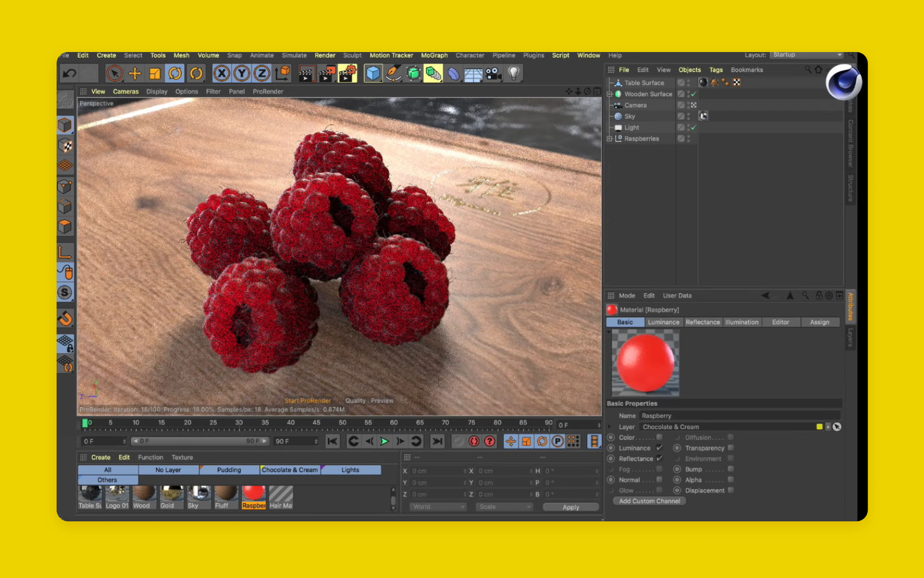The height and width of the screenshot is (578, 924).
Task: Add a Cube primitive object
Action: click(x=373, y=73)
